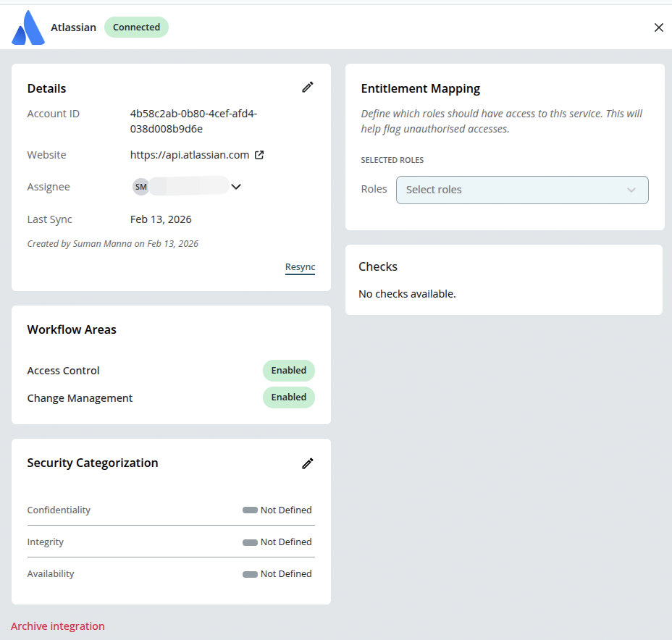Screen dimensions: 672x640
Task: Expand the Assignee selector chevron
Action: click(235, 187)
